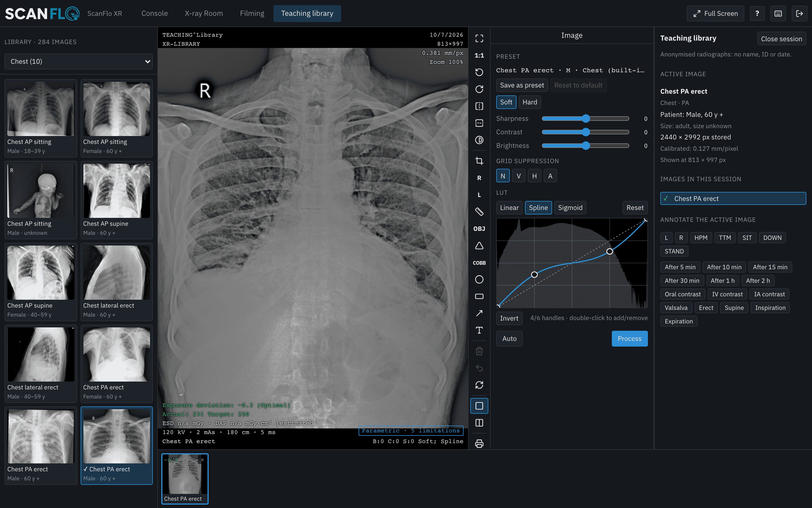Select grid suppression A
812x508 pixels.
click(550, 176)
